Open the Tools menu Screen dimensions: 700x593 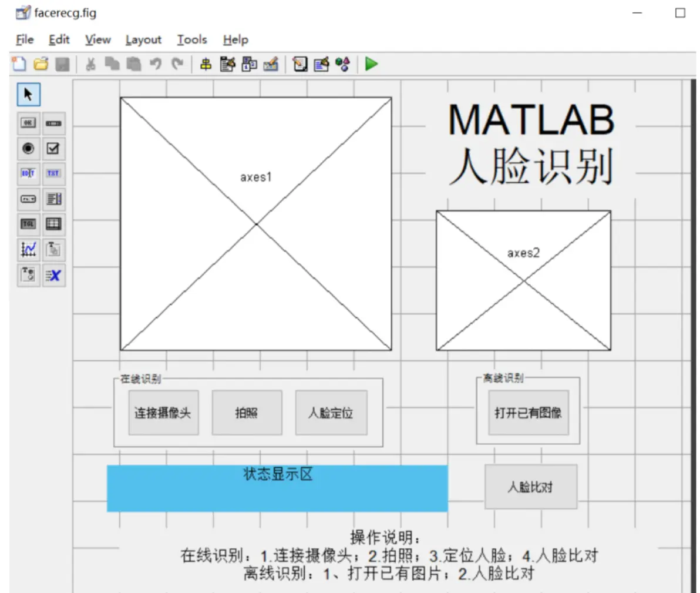192,40
